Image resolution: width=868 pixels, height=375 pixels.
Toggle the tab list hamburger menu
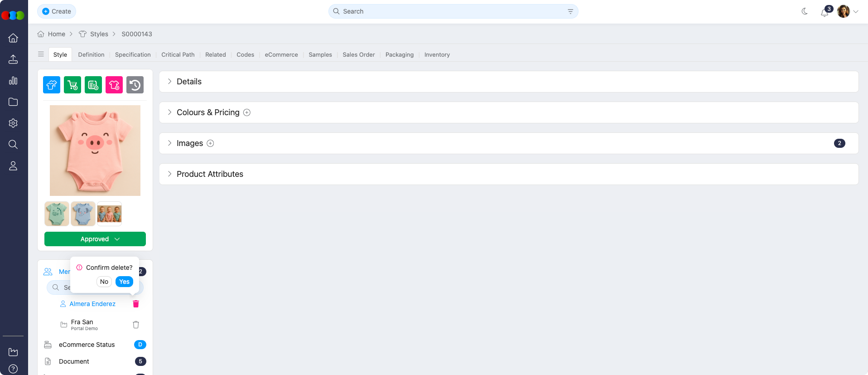point(41,54)
